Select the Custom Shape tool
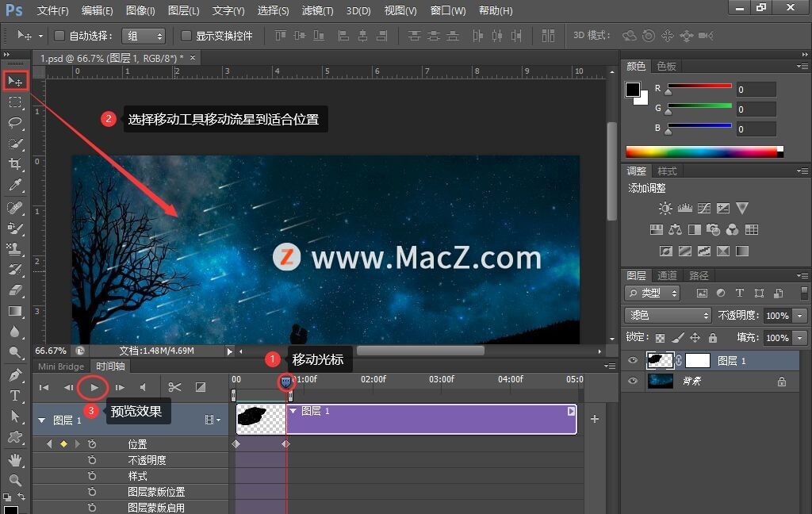Viewport: 812px width, 514px height. (x=15, y=437)
